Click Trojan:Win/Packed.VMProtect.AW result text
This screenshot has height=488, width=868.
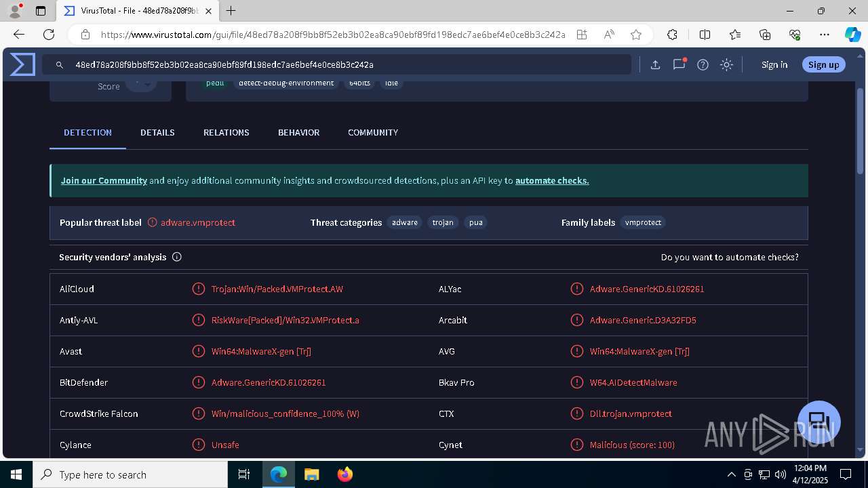pos(277,289)
